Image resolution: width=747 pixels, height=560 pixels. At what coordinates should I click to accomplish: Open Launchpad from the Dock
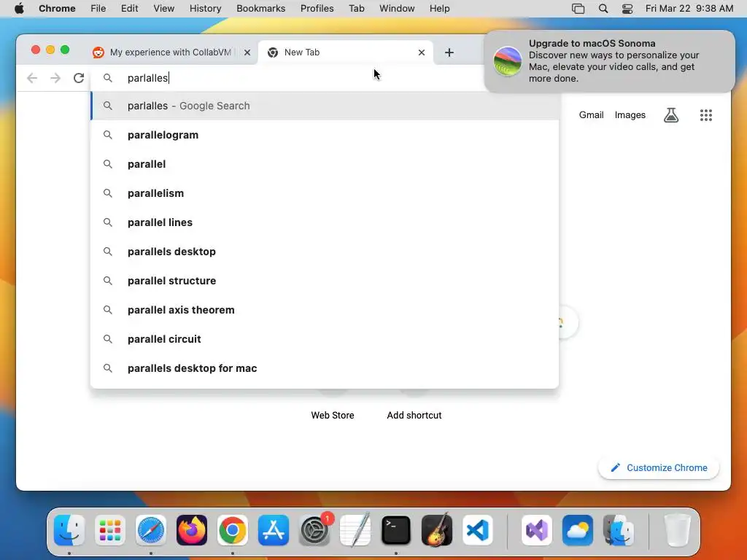[110, 530]
